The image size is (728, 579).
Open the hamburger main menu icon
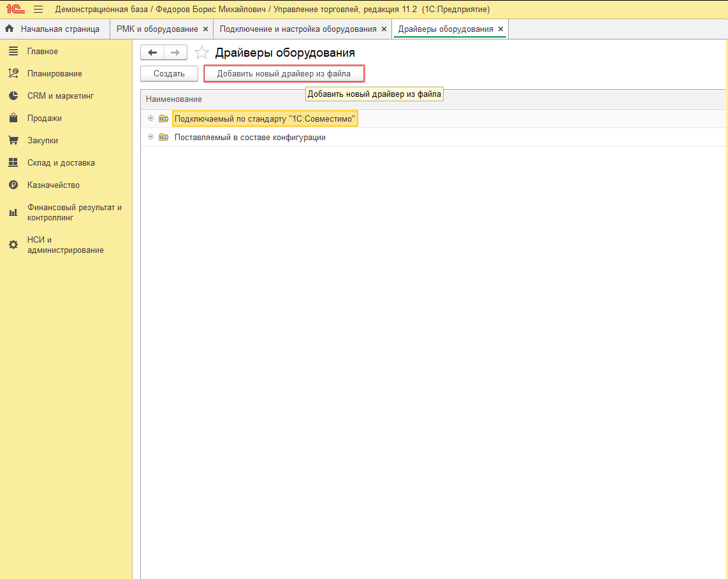[38, 10]
